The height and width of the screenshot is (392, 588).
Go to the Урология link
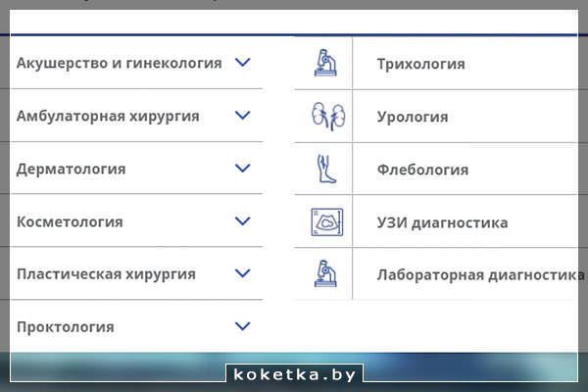coord(413,117)
